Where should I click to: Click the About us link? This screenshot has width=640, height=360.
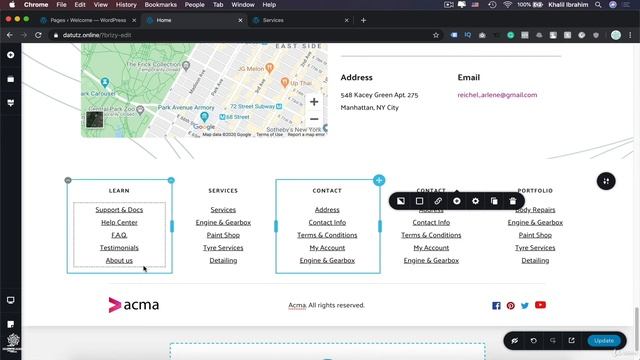pos(119,260)
